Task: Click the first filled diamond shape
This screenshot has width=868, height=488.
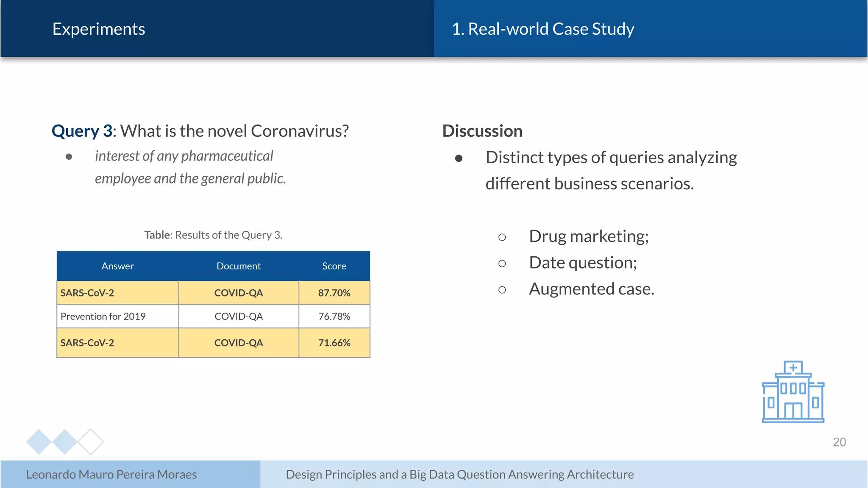Action: click(39, 442)
